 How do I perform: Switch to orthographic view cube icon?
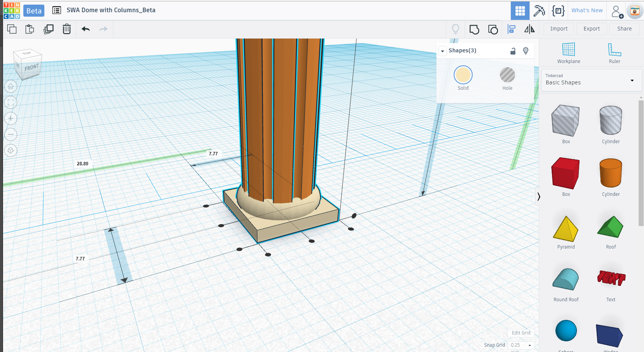click(11, 150)
